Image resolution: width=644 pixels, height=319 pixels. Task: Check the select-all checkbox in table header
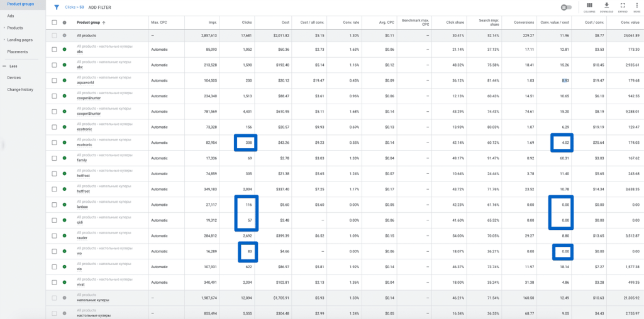(54, 23)
